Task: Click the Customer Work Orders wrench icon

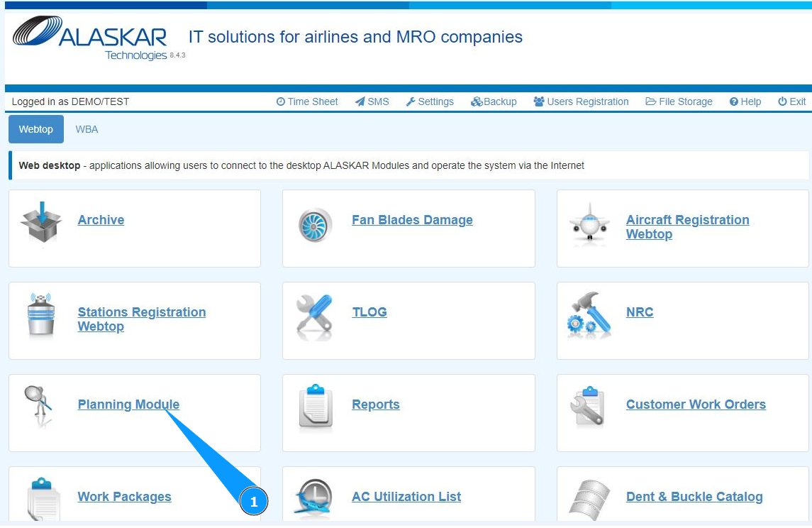Action: click(588, 407)
